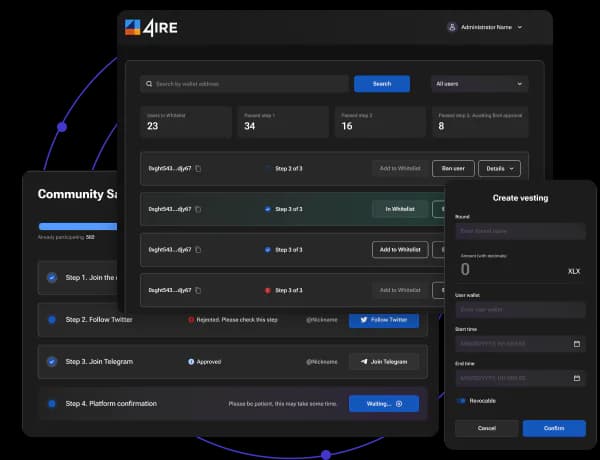Copy the wallet address in the red-status row
Viewport: 600px width, 460px height.
pyautogui.click(x=198, y=290)
